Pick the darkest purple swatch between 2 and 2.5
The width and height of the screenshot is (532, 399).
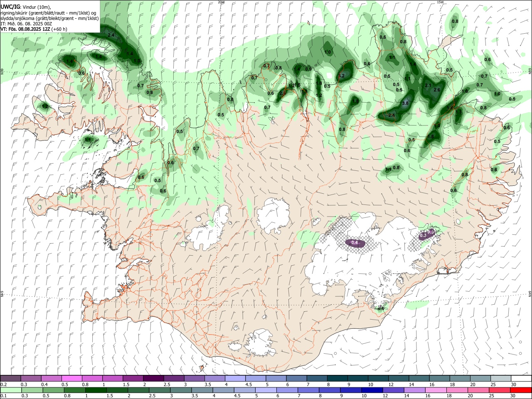pos(153,378)
